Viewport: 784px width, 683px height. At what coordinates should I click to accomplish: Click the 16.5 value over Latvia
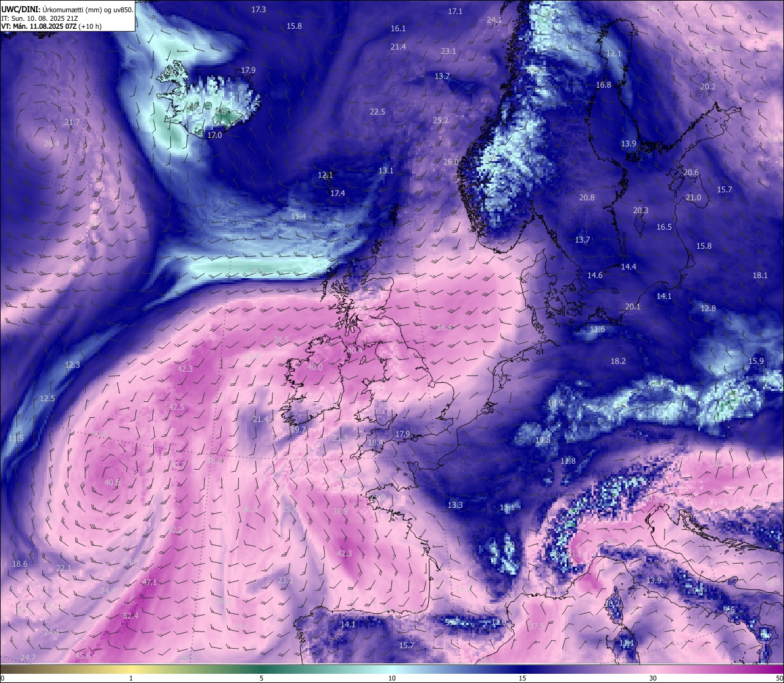tap(664, 227)
